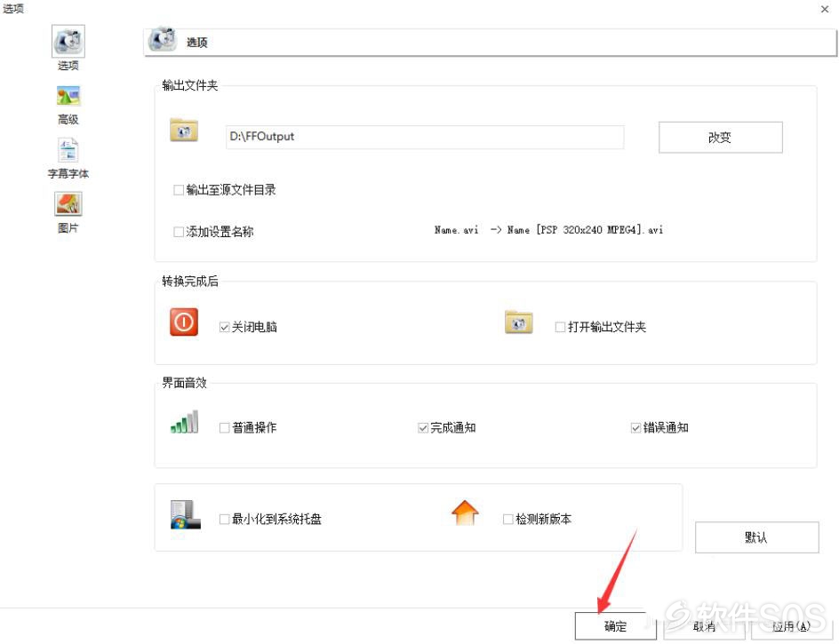Click the D:\FFOutput path field
The height and width of the screenshot is (644, 839).
click(425, 137)
